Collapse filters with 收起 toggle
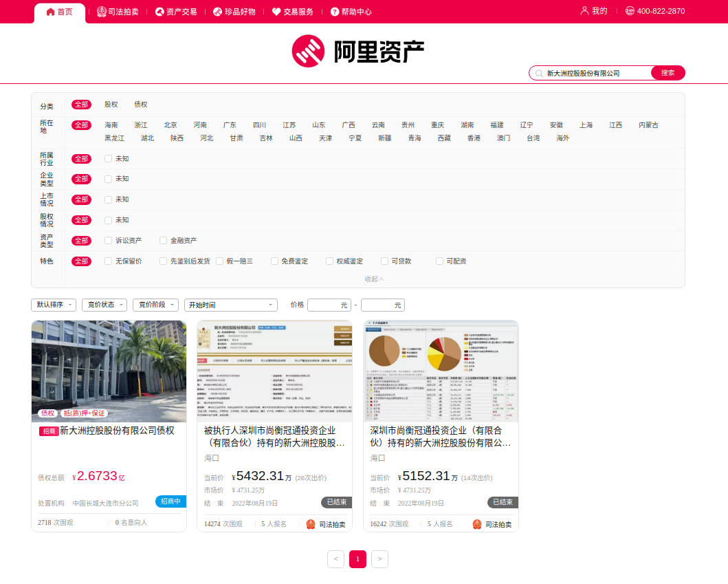Image resolution: width=728 pixels, height=584 pixels. point(374,279)
